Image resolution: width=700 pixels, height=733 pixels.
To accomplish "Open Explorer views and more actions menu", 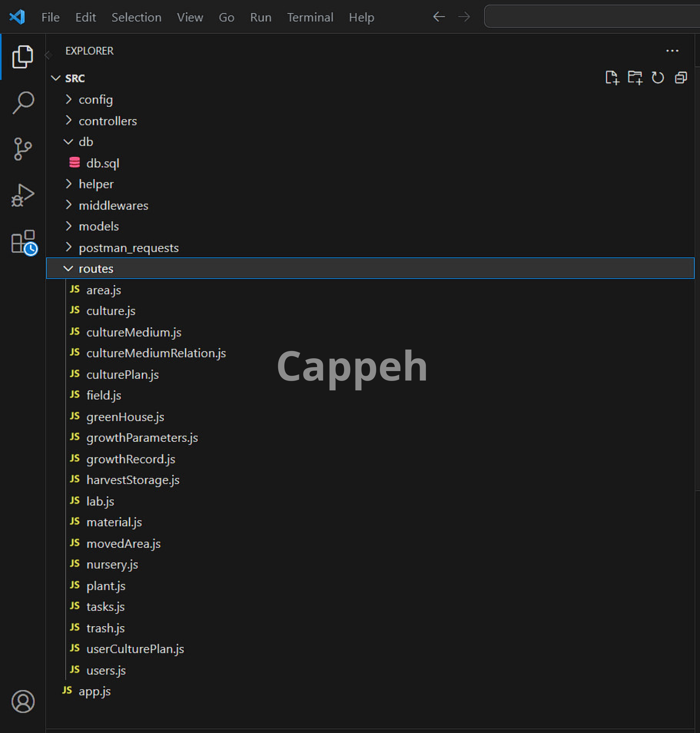I will pos(672,51).
